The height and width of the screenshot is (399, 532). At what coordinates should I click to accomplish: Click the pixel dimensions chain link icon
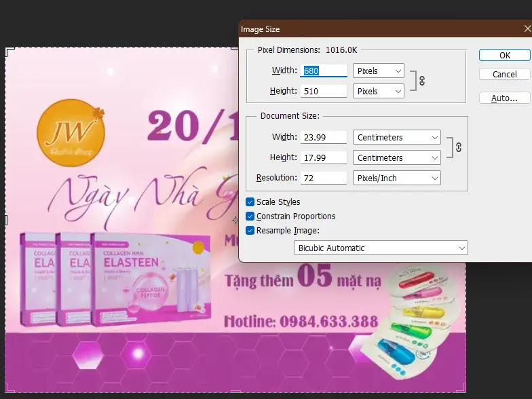[x=422, y=81]
